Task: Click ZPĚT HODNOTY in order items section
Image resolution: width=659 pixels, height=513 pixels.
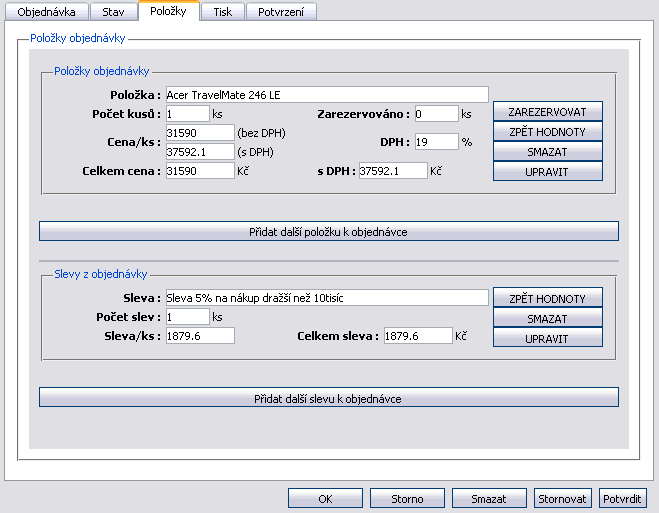Action: click(x=548, y=132)
